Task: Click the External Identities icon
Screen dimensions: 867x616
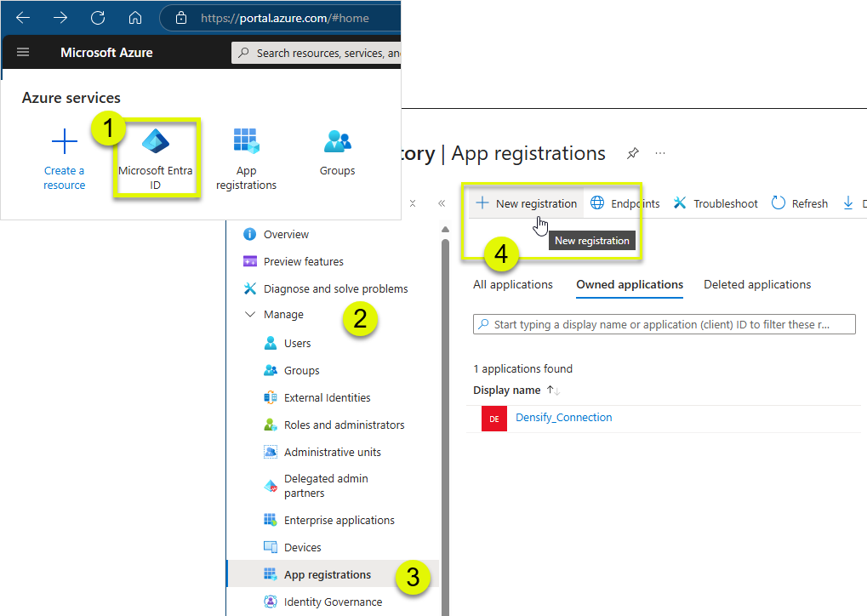Action: [x=271, y=397]
